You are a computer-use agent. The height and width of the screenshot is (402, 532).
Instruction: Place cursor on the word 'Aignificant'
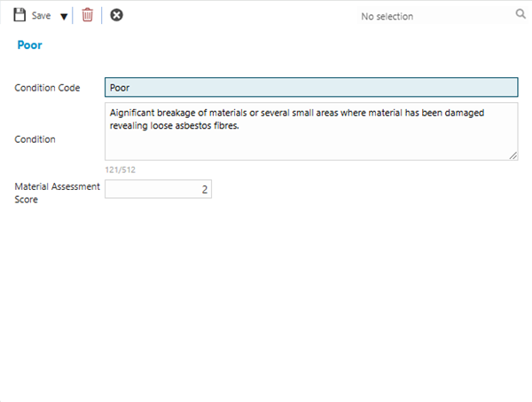pos(134,113)
